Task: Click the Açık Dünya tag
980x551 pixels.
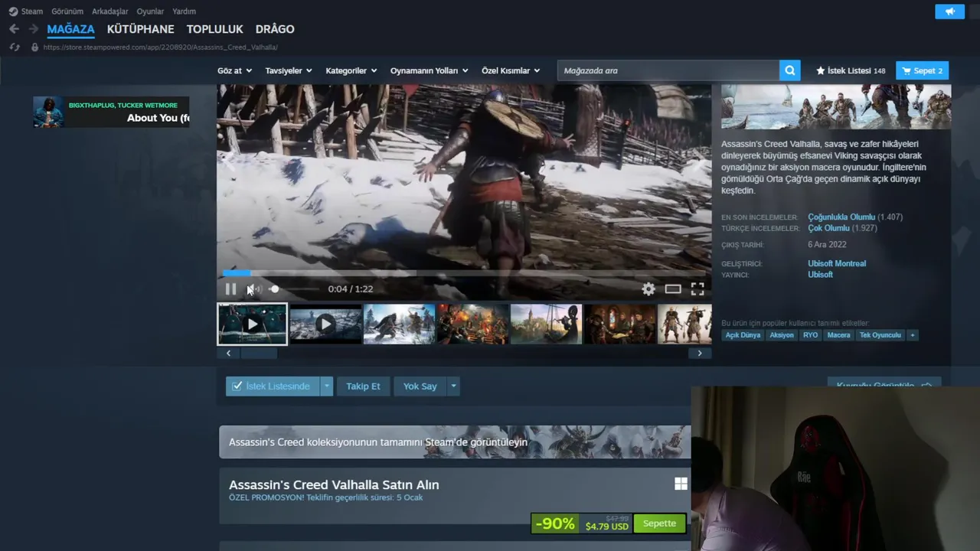Action: 743,335
